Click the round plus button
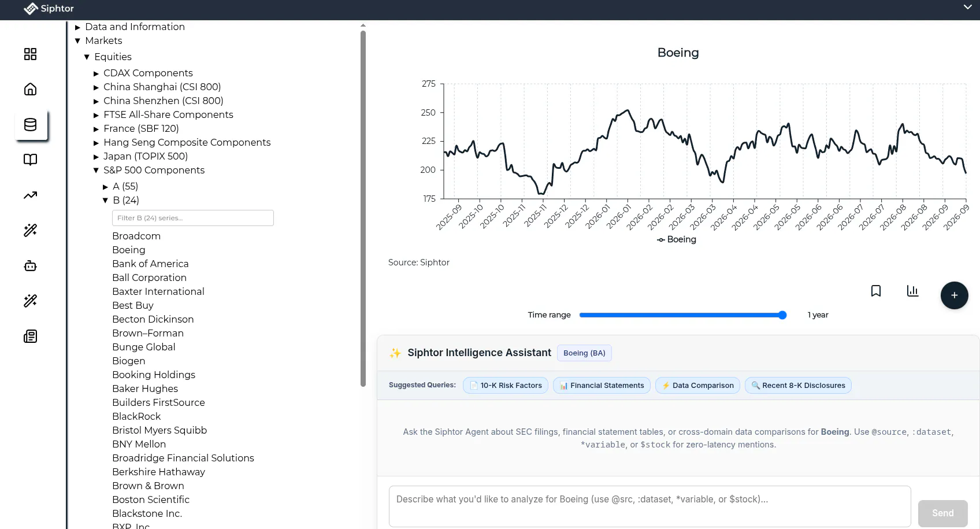Screen dimensions: 980x529 [955, 295]
